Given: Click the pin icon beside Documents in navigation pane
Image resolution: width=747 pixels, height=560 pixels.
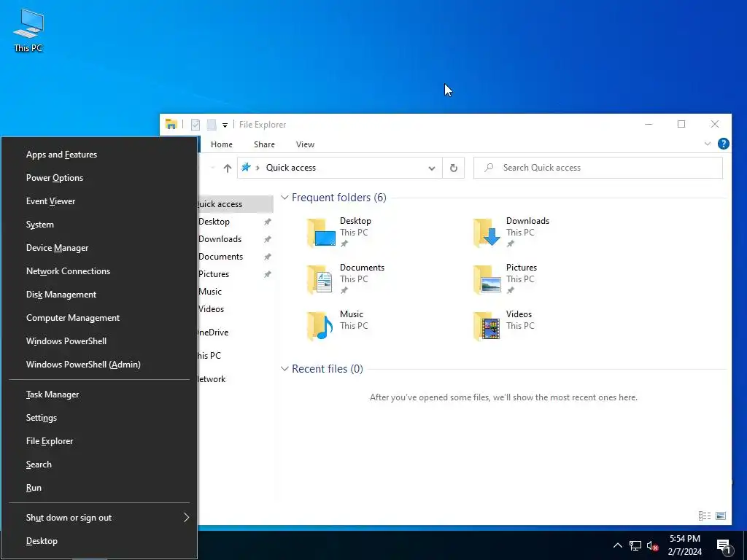Looking at the screenshot, I should point(268,257).
